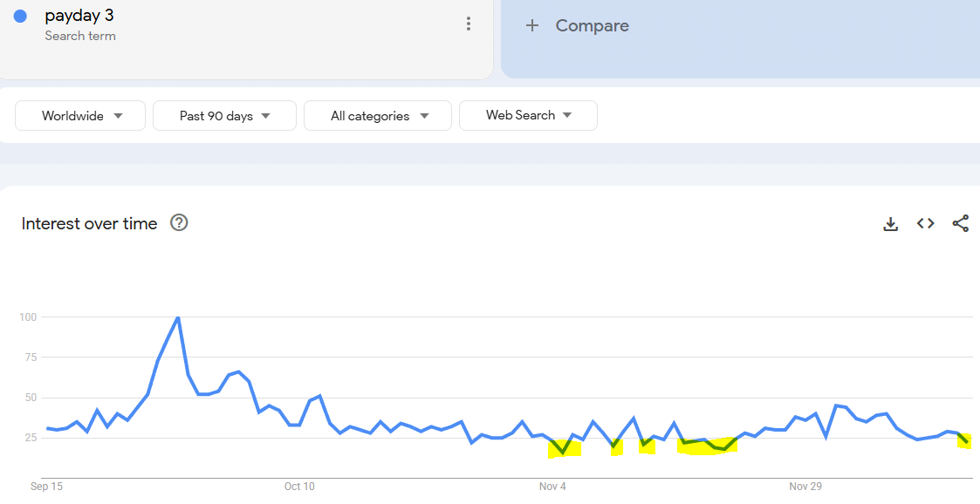Click the embed code icon
980x504 pixels.
[x=925, y=224]
